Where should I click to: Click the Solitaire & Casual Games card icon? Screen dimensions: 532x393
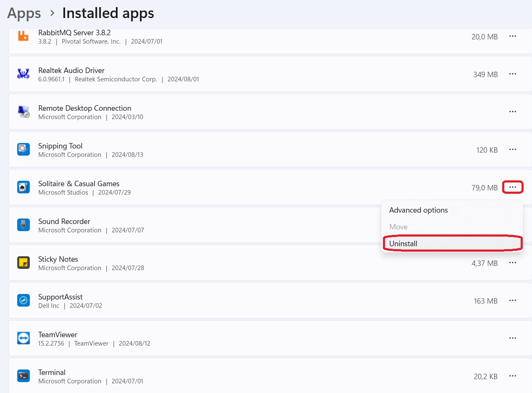click(x=23, y=187)
